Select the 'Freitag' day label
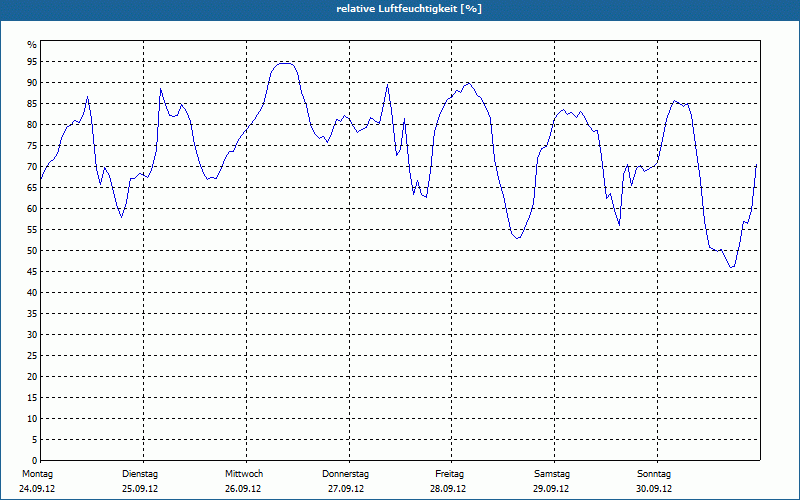 point(449,474)
